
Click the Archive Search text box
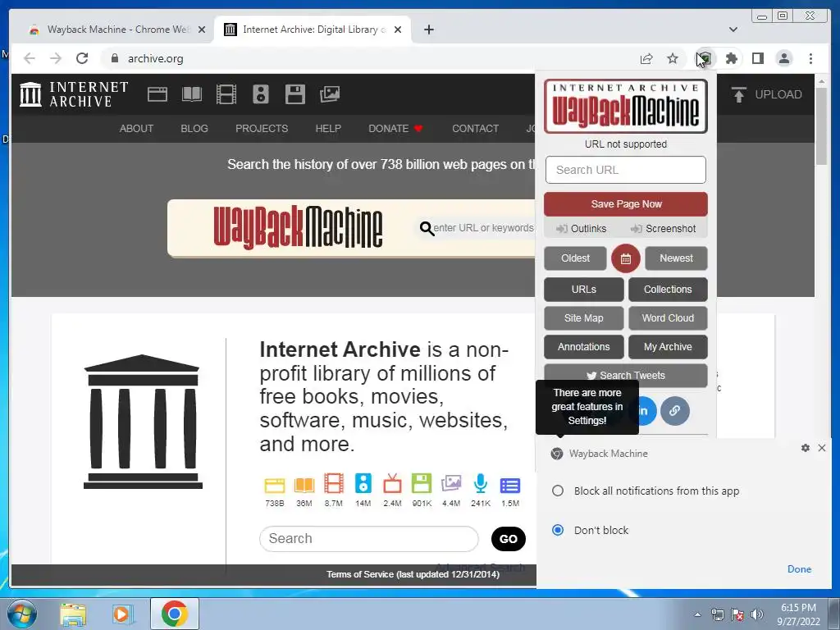pyautogui.click(x=369, y=538)
